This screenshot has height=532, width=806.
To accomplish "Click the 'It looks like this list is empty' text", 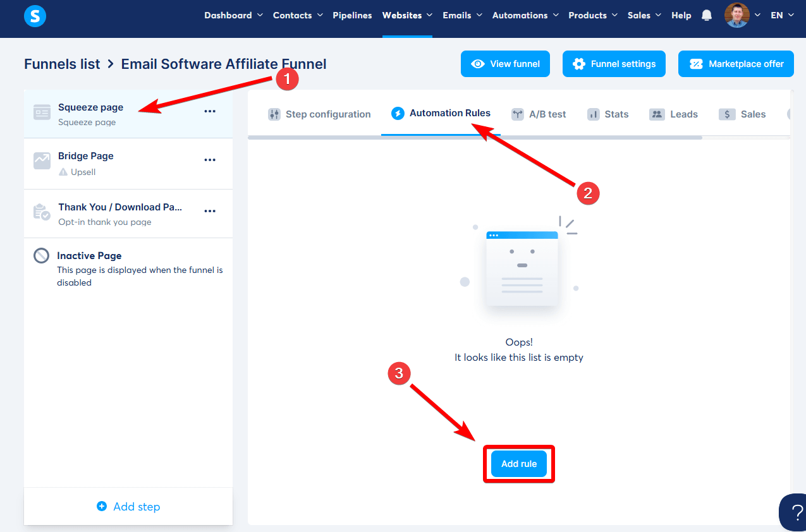I will [x=519, y=357].
